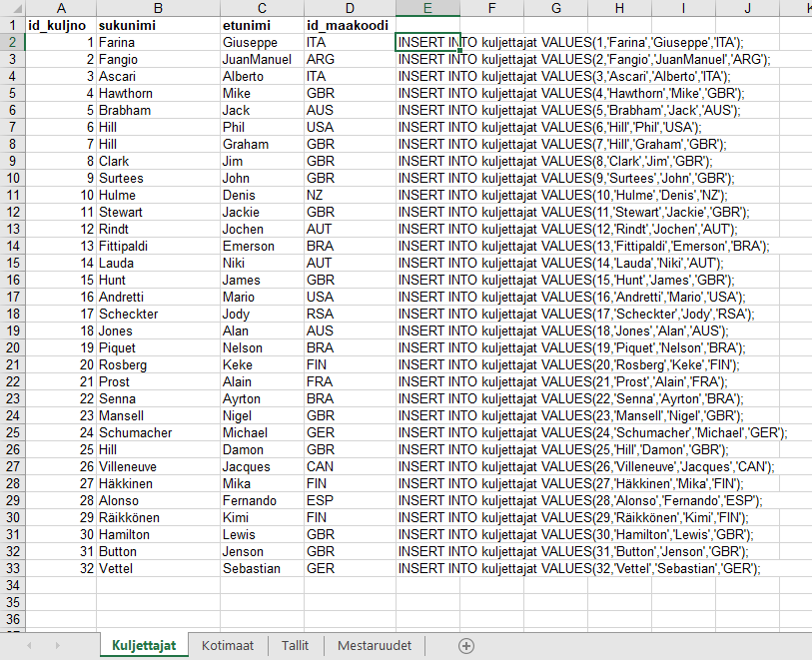Viewport: 812px width, 660px height.
Task: Click the id_maakoodi header cell
Action: click(350, 25)
